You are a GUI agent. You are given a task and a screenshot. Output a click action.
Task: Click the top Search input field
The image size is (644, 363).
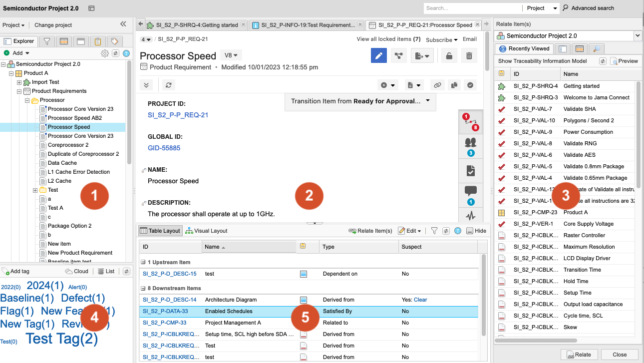[472, 8]
